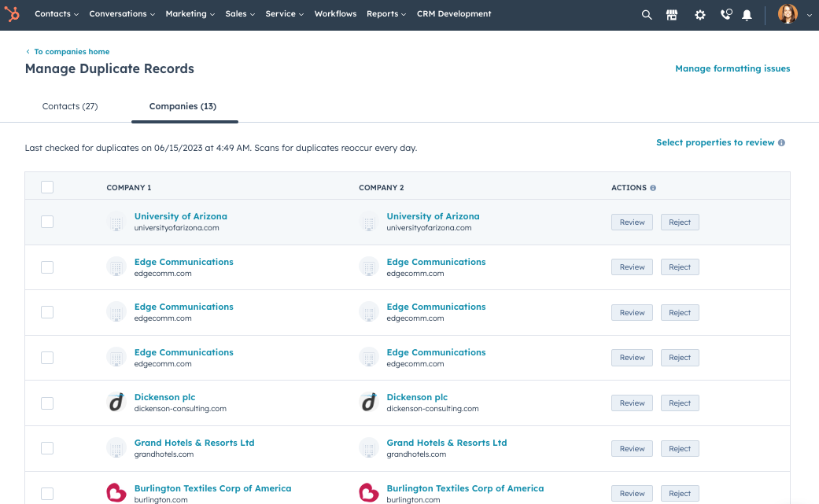Open Workflows in the top navigation

click(335, 14)
